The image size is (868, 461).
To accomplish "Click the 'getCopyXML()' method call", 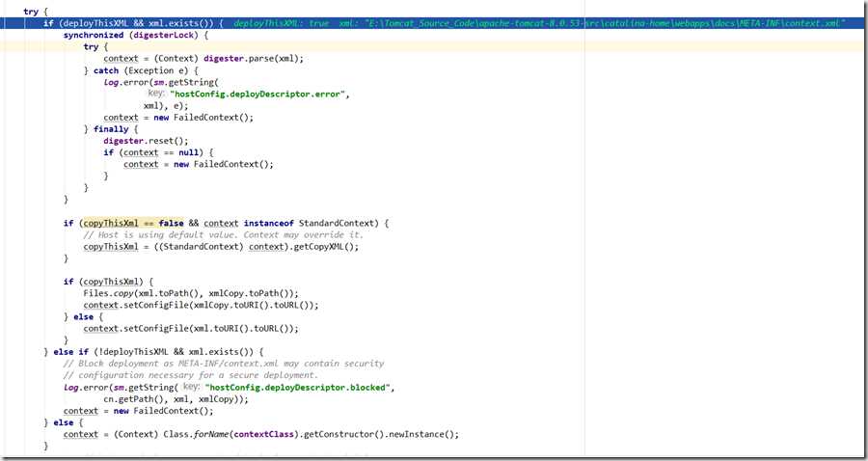I will [326, 247].
